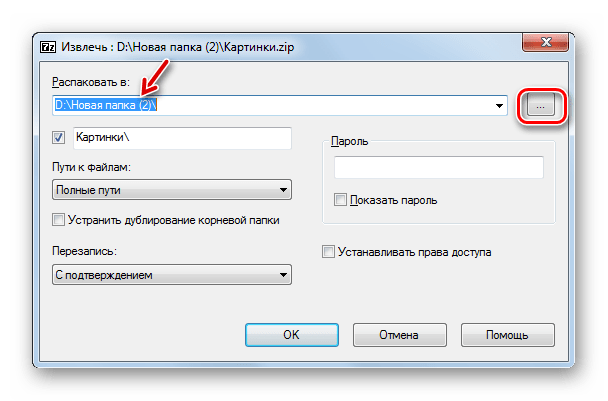
Task: Open the Пути к файлам dropdown (Полные пути)
Action: [172, 190]
